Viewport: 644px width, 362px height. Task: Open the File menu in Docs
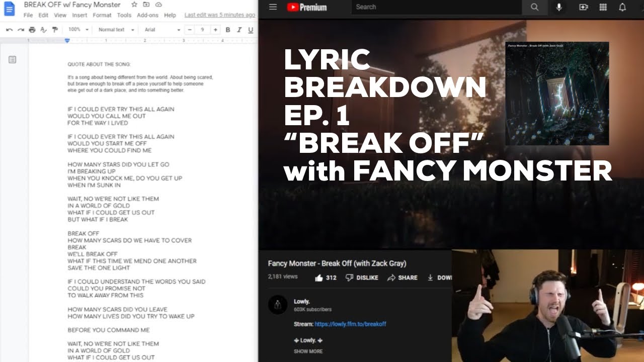pos(28,15)
